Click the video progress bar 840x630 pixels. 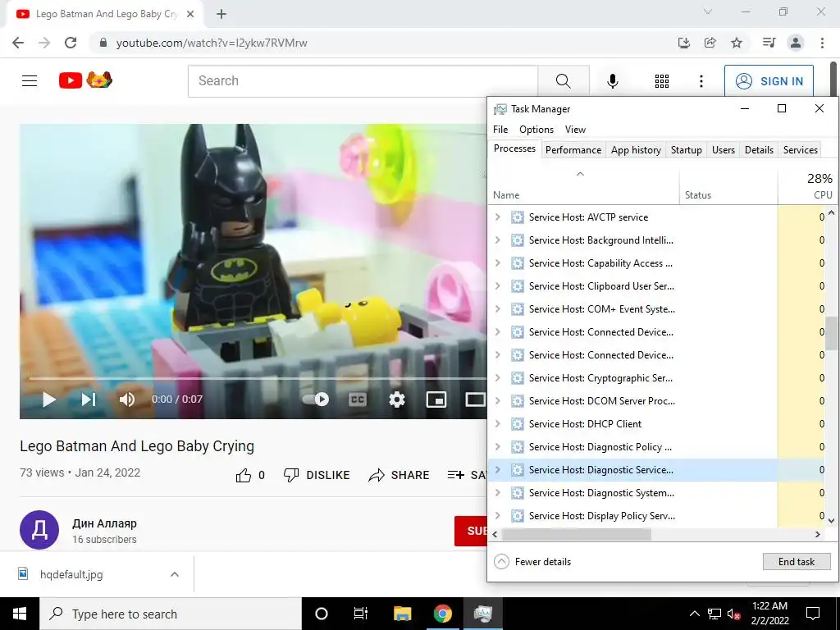257,378
